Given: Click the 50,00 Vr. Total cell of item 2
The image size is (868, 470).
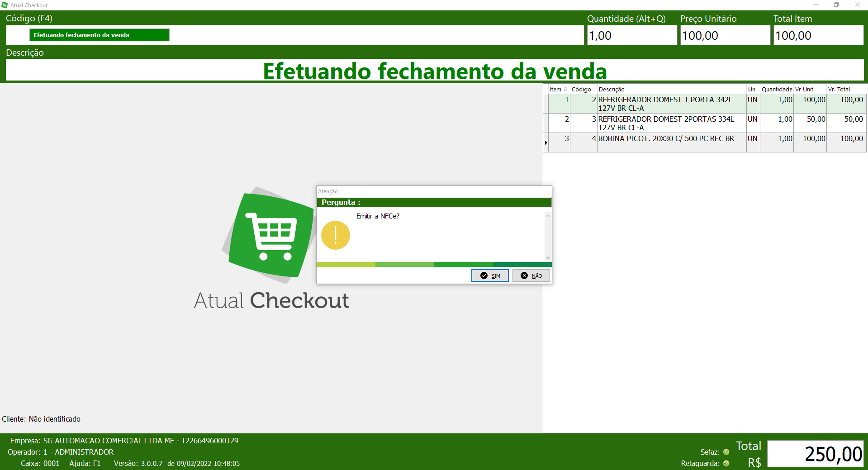Looking at the screenshot, I should pos(846,123).
